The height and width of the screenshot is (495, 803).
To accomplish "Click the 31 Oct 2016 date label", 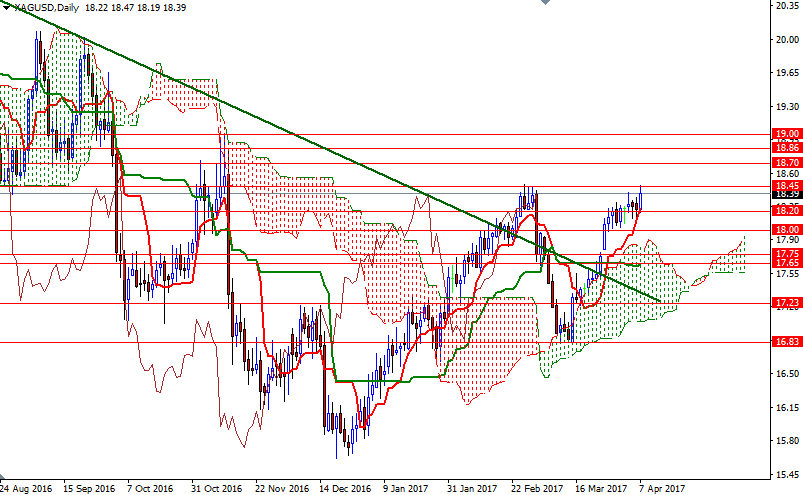I will click(x=217, y=489).
